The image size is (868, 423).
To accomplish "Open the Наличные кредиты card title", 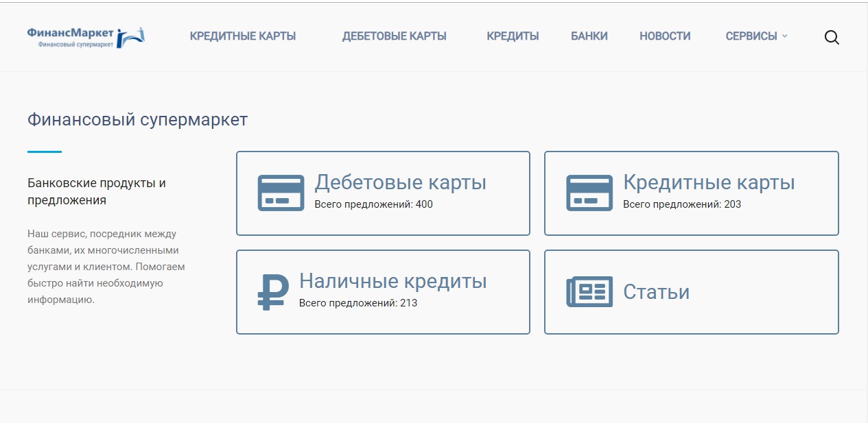I will click(393, 281).
